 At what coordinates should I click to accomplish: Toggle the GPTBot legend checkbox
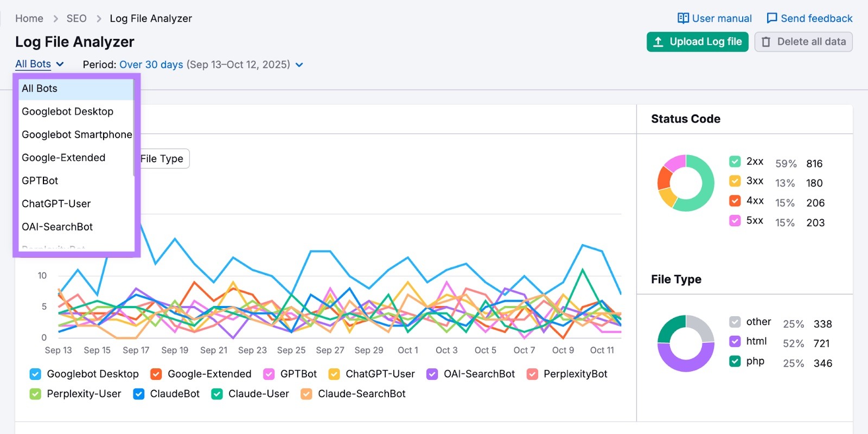269,374
